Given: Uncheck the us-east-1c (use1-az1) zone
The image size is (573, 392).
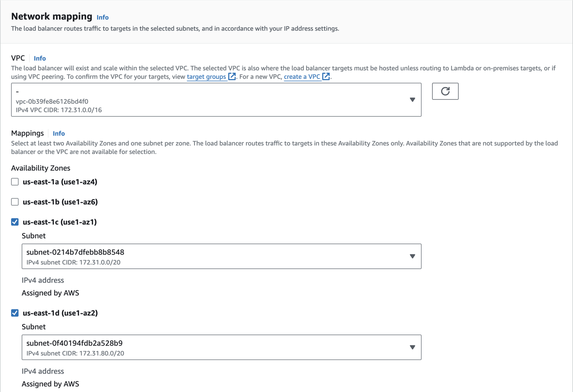Looking at the screenshot, I should pos(15,222).
